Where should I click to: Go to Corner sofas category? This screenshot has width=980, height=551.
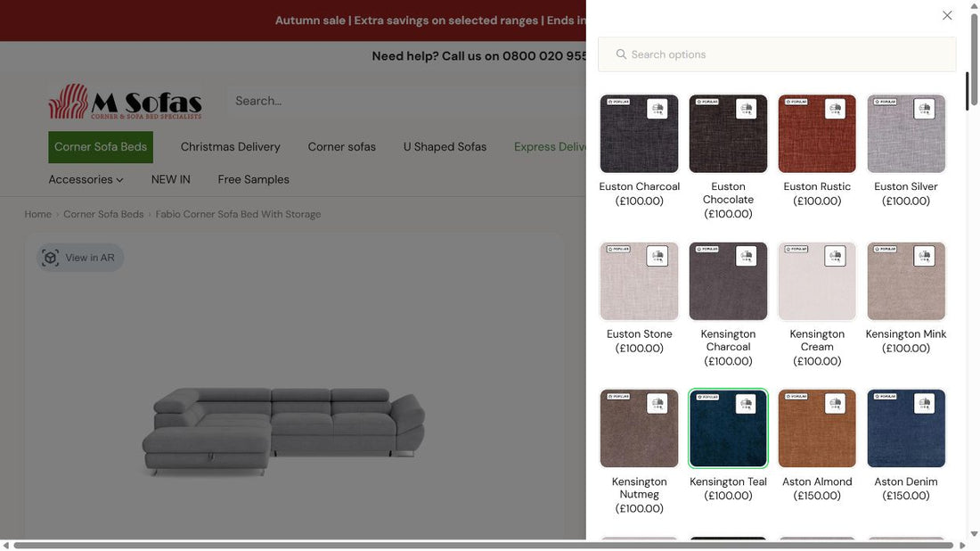click(x=342, y=147)
